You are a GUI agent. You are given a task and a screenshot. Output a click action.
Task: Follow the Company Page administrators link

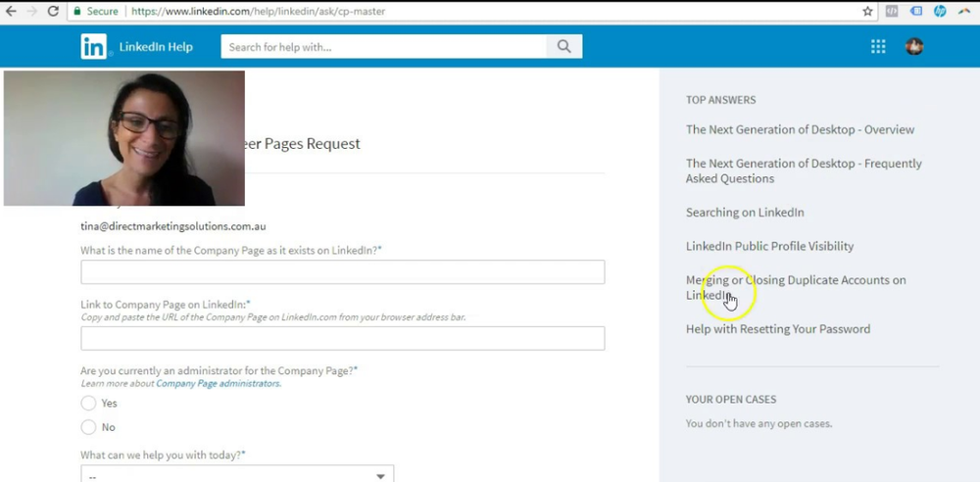click(x=219, y=383)
